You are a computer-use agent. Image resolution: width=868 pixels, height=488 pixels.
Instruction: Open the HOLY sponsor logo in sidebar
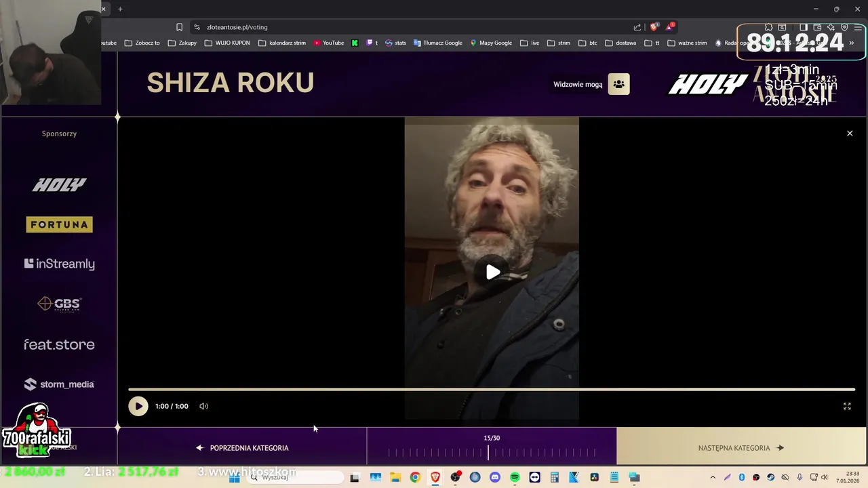[x=60, y=185]
